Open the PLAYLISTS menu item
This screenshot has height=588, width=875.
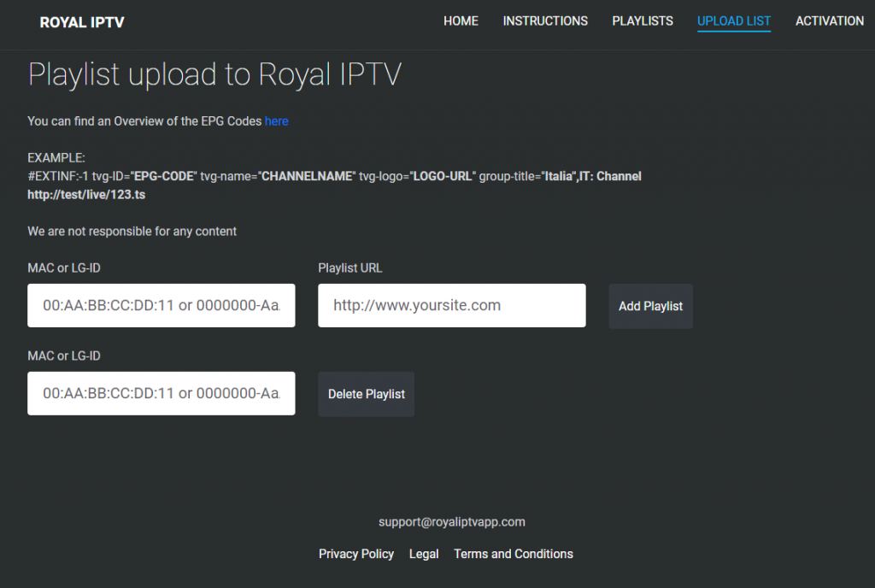pos(643,21)
